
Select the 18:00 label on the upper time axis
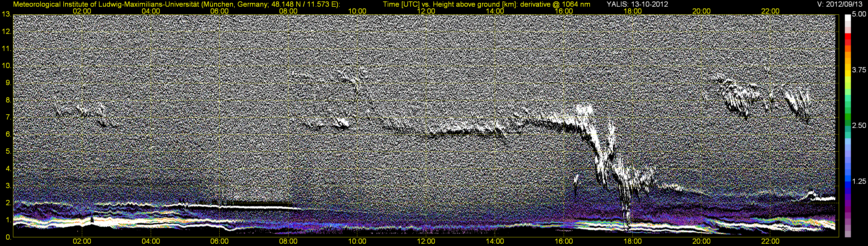pos(632,11)
